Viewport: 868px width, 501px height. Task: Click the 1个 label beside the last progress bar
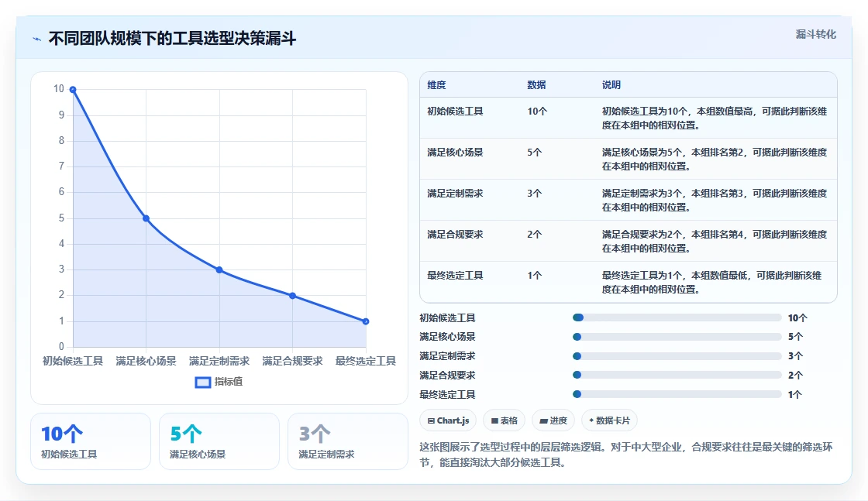coord(795,395)
